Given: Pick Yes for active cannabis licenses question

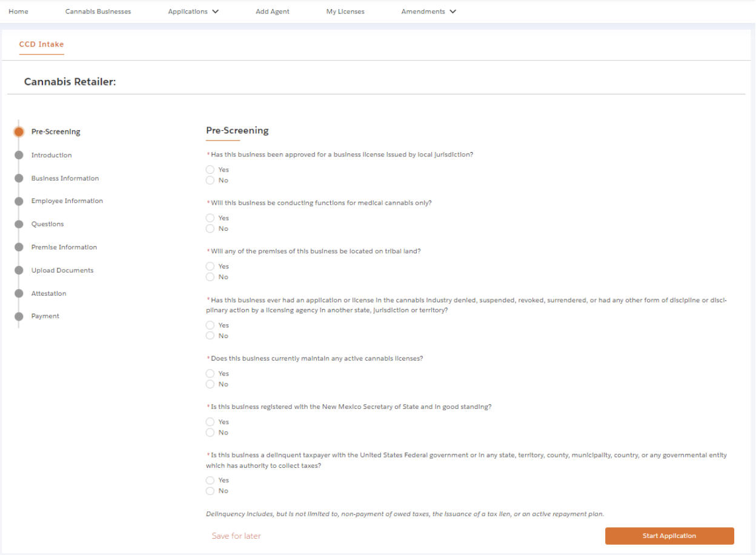Looking at the screenshot, I should [x=210, y=374].
